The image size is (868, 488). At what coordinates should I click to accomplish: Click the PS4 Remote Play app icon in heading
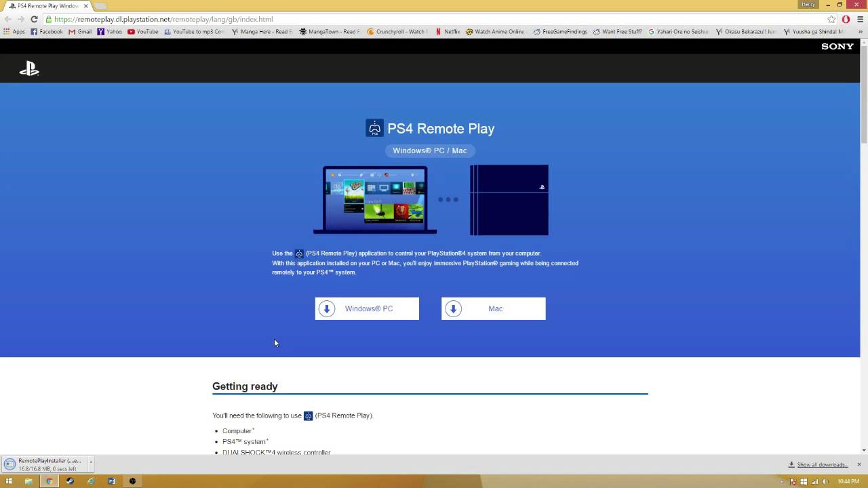374,128
